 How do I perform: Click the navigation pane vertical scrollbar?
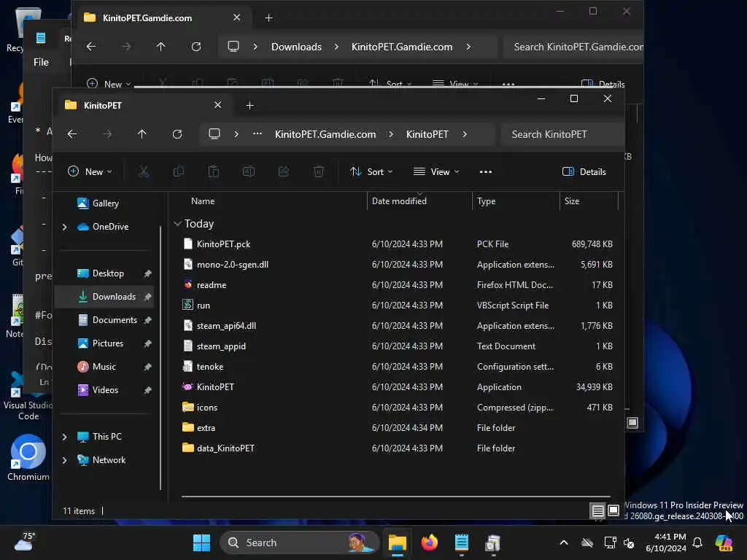pyautogui.click(x=160, y=357)
